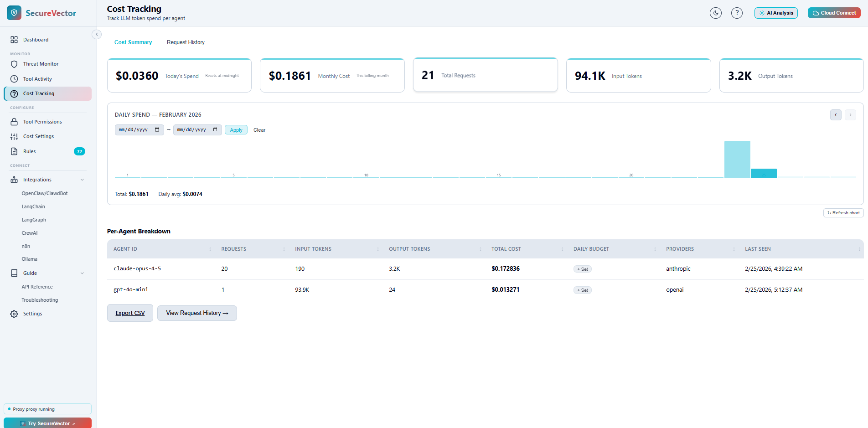Clear the date range filter
The height and width of the screenshot is (428, 868).
point(259,130)
